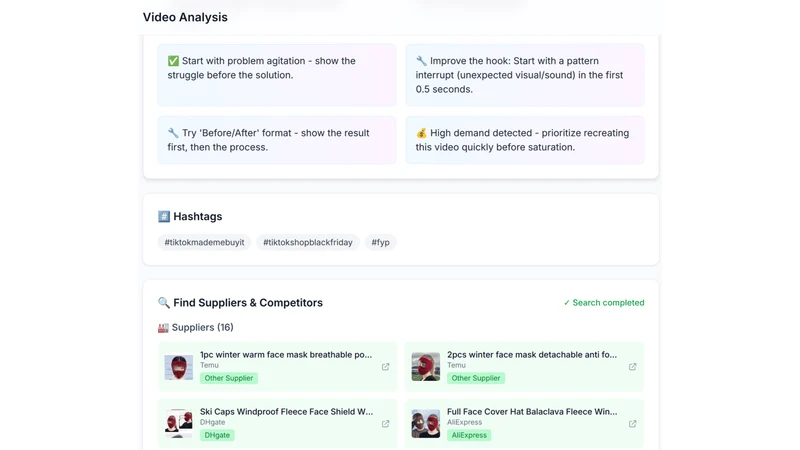
Task: Open thumbnail of Ski Caps Windproof Fleece
Action: [179, 423]
